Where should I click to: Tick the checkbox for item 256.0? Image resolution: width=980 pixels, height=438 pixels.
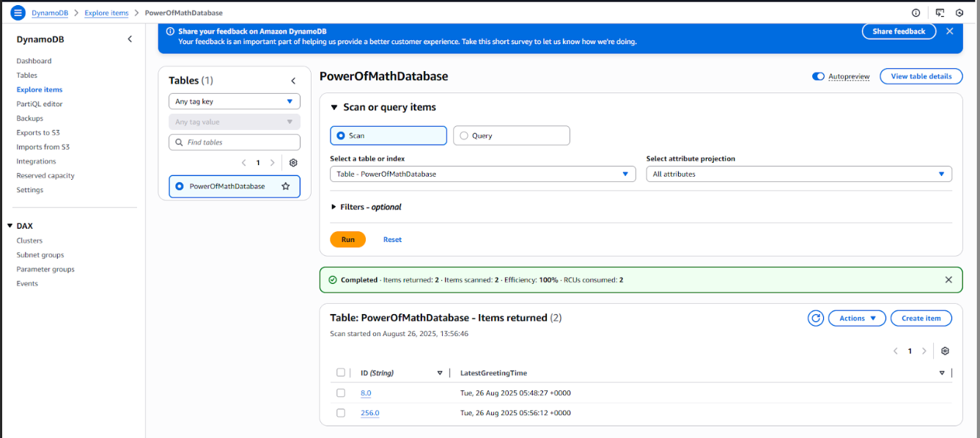pyautogui.click(x=341, y=413)
